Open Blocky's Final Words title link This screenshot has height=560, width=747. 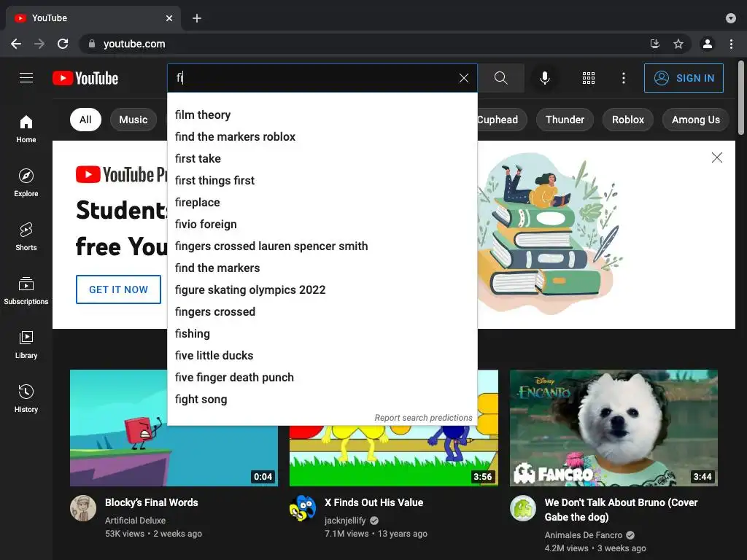[152, 502]
